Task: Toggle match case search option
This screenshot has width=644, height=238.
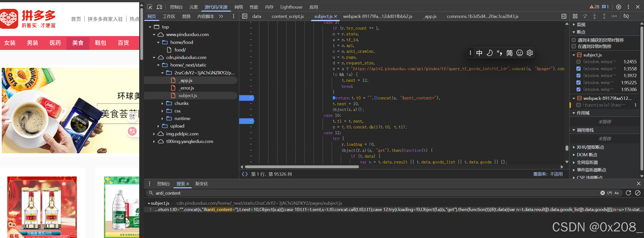Action: 617,193
